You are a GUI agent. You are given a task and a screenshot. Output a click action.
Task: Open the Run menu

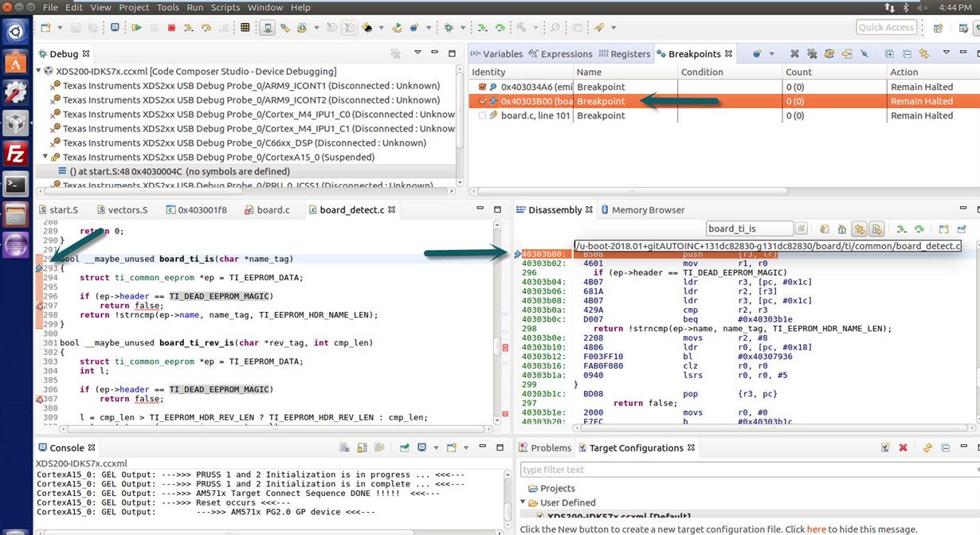[195, 7]
